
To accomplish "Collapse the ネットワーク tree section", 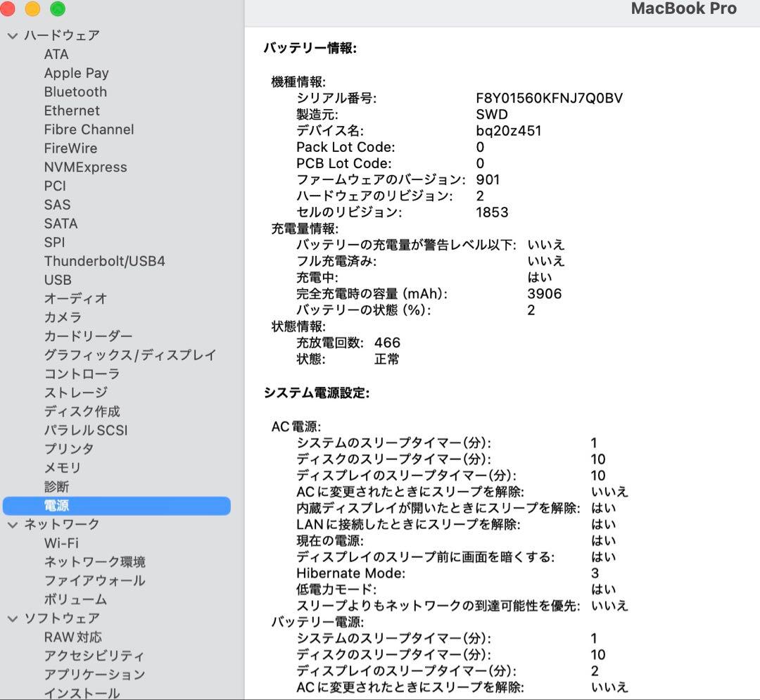I will [12, 524].
